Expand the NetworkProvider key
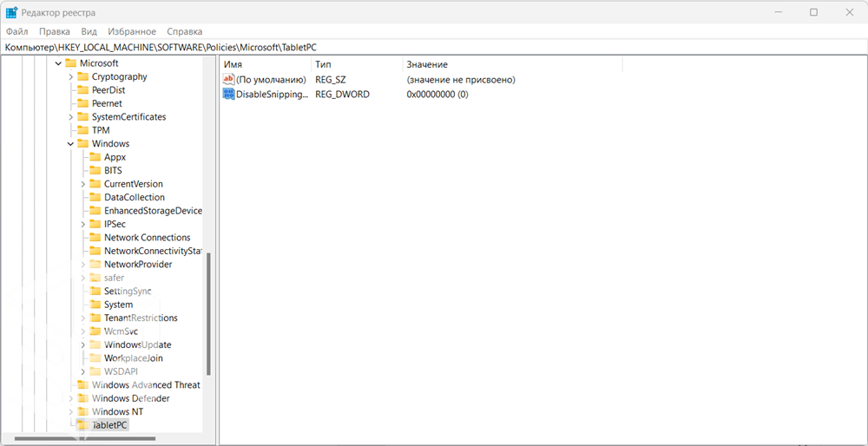This screenshot has width=868, height=446. click(x=83, y=265)
